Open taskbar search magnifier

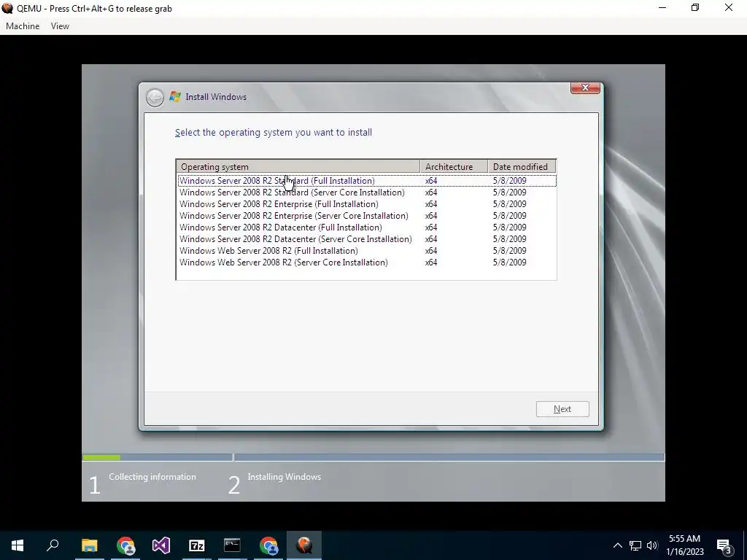(53, 545)
